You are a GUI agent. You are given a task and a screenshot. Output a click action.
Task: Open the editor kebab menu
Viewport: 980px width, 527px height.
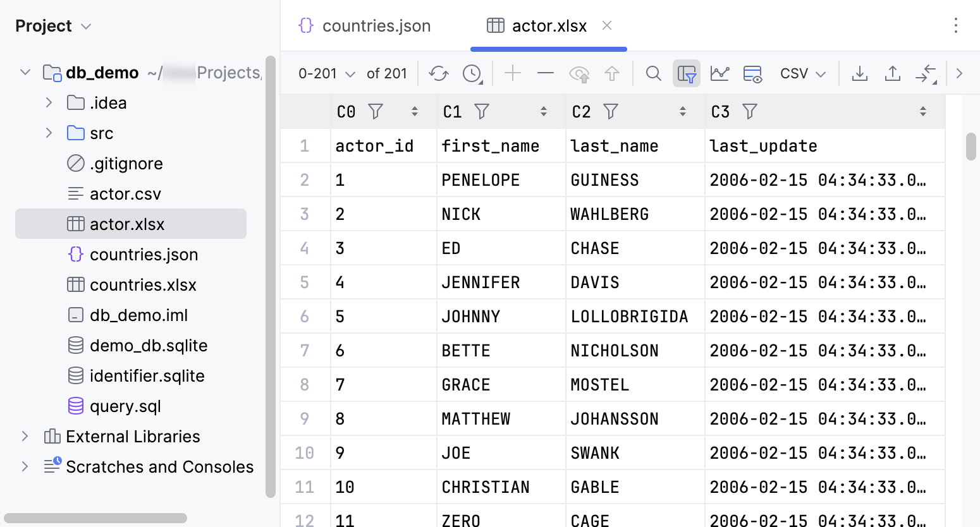point(956,26)
